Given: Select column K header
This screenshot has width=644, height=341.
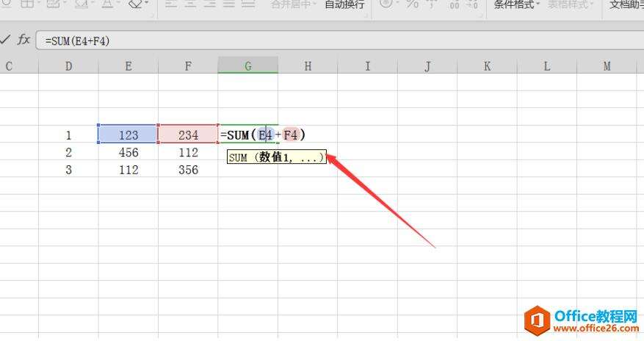Looking at the screenshot, I should [487, 65].
